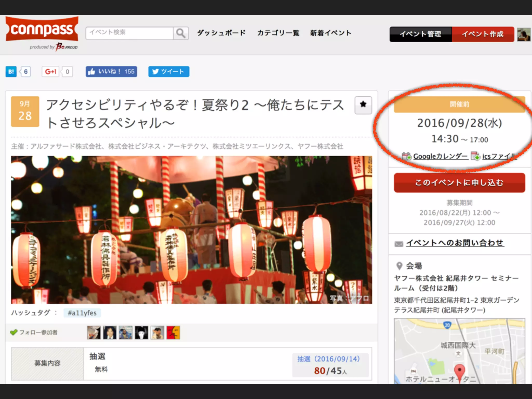This screenshot has height=399, width=532.
Task: Focus the イベント検索 search field
Action: (129, 33)
